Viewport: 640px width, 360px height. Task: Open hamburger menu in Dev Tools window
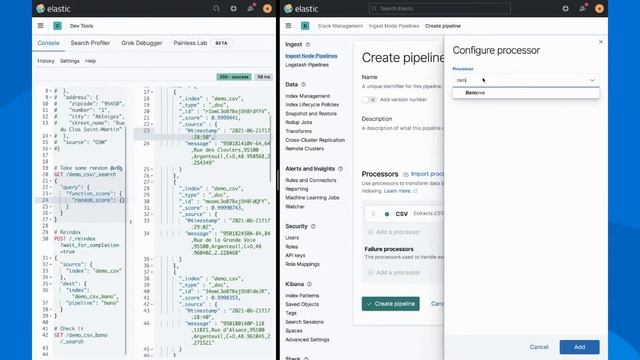pos(40,26)
